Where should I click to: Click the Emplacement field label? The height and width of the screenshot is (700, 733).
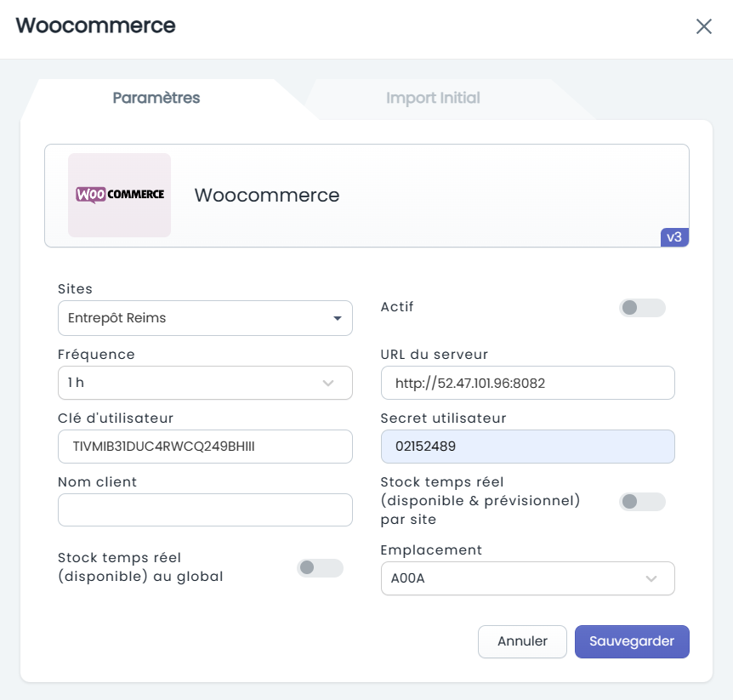click(x=431, y=550)
